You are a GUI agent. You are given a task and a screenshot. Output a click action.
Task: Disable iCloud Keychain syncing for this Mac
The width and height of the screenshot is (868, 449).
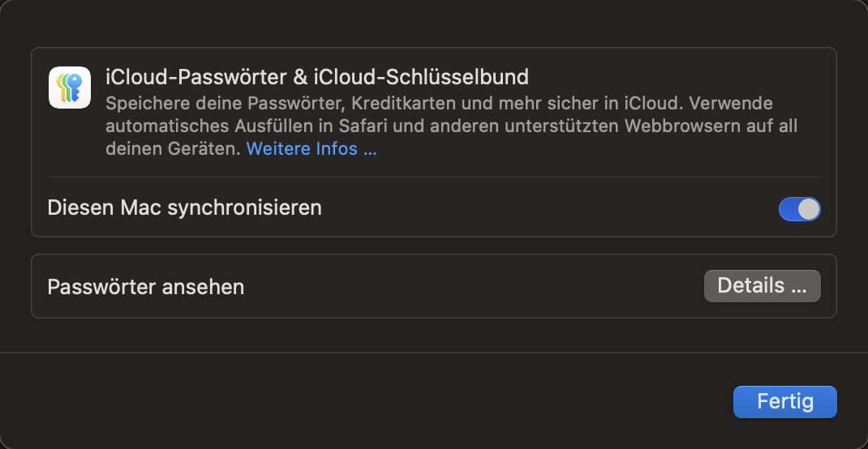799,209
